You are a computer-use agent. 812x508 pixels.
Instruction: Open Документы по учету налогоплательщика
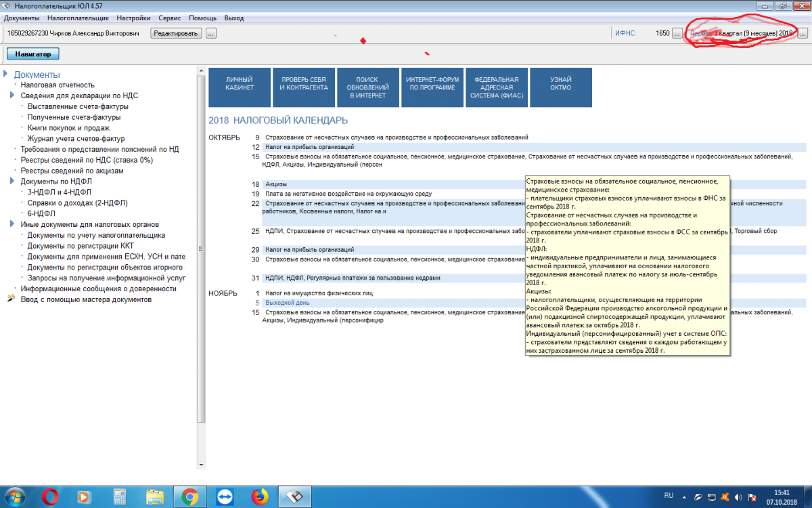tap(96, 235)
